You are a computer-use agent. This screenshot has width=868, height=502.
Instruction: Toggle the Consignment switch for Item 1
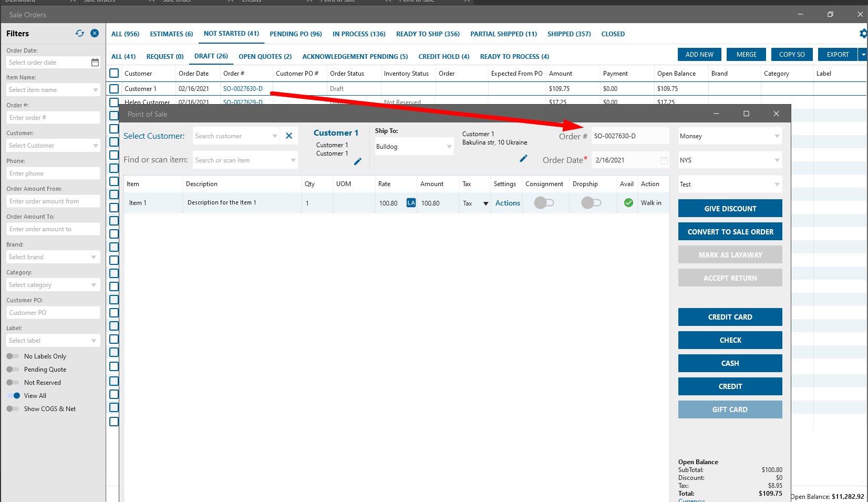[544, 203]
